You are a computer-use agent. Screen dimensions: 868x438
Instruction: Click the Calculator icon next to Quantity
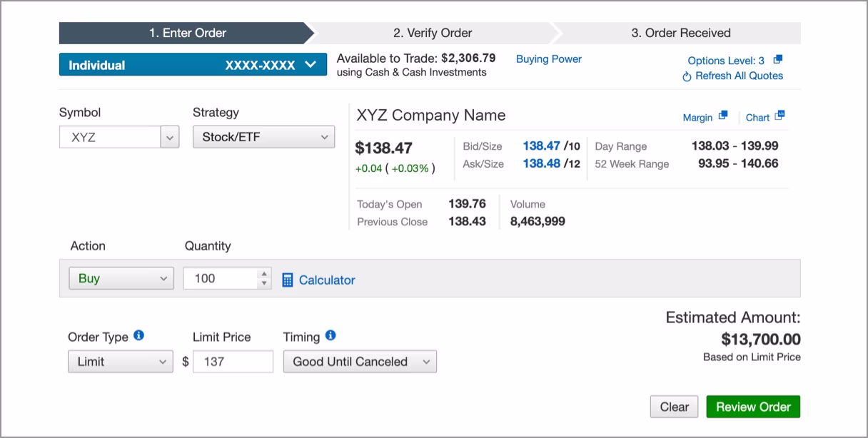coord(288,280)
